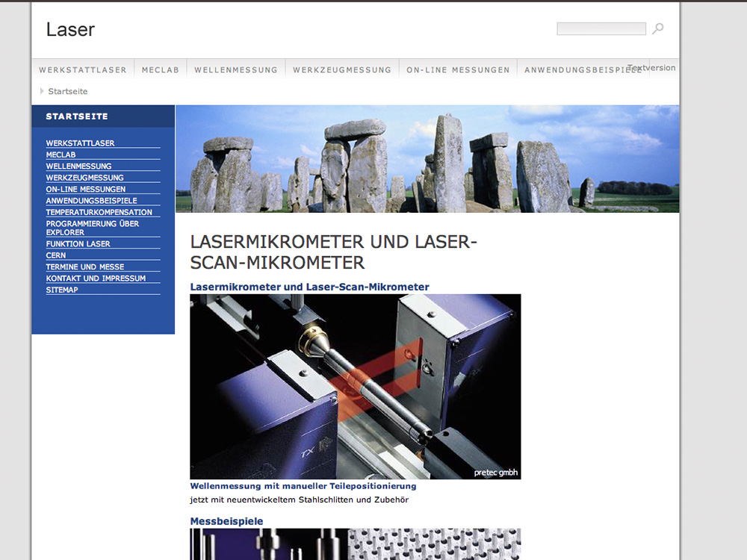The height and width of the screenshot is (560, 747).
Task: Open Meclab tab in top navigation
Action: coord(161,70)
